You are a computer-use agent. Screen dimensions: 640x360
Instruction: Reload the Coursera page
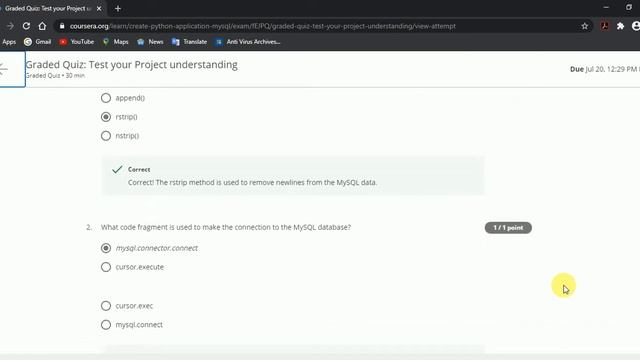[26, 26]
